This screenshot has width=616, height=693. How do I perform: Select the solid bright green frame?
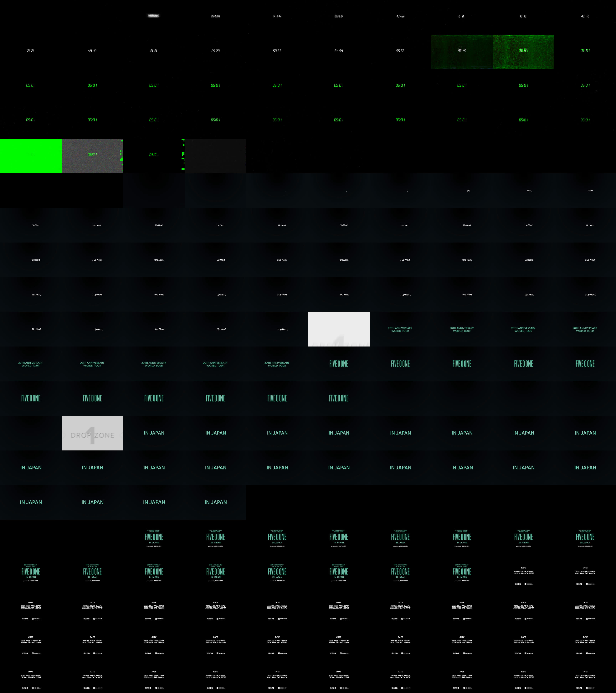(31, 156)
